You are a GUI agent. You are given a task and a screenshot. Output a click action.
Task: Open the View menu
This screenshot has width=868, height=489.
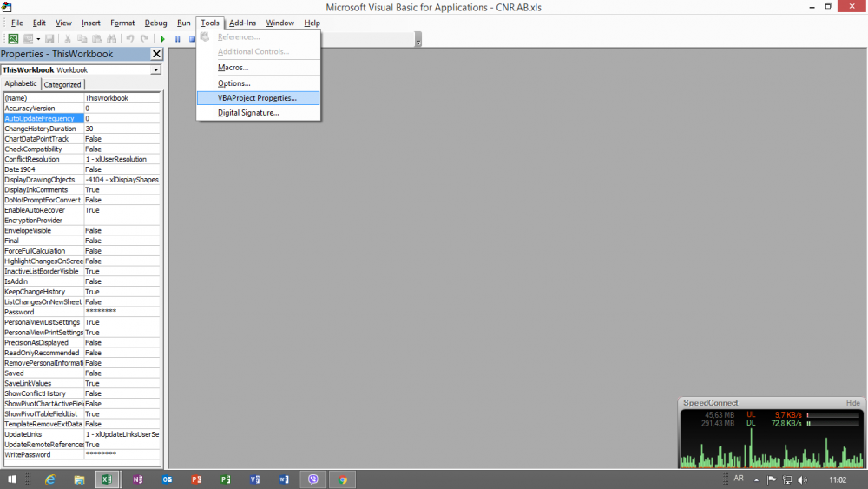click(x=63, y=23)
